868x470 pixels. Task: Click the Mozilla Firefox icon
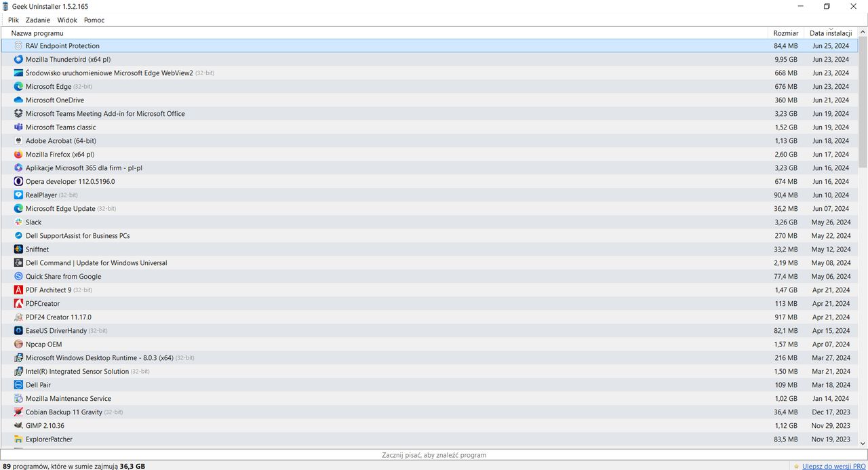[18, 154]
